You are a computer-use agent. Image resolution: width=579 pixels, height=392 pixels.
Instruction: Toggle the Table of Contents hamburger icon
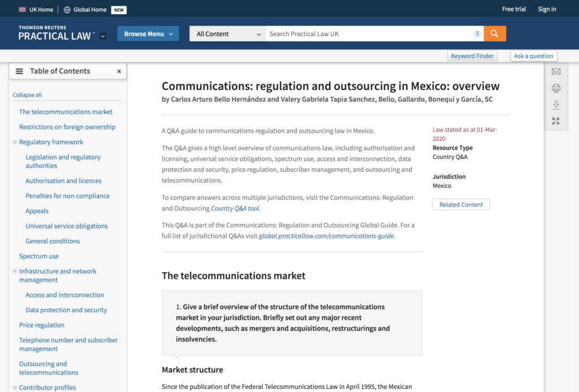pyautogui.click(x=19, y=71)
